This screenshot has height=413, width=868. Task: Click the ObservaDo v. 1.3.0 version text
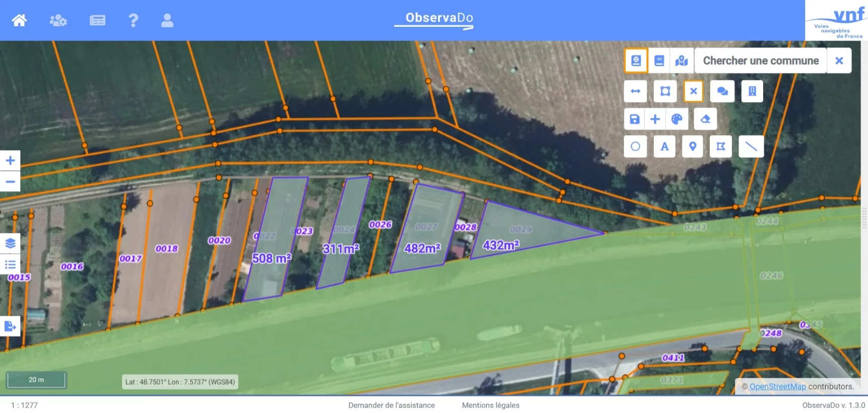(834, 405)
